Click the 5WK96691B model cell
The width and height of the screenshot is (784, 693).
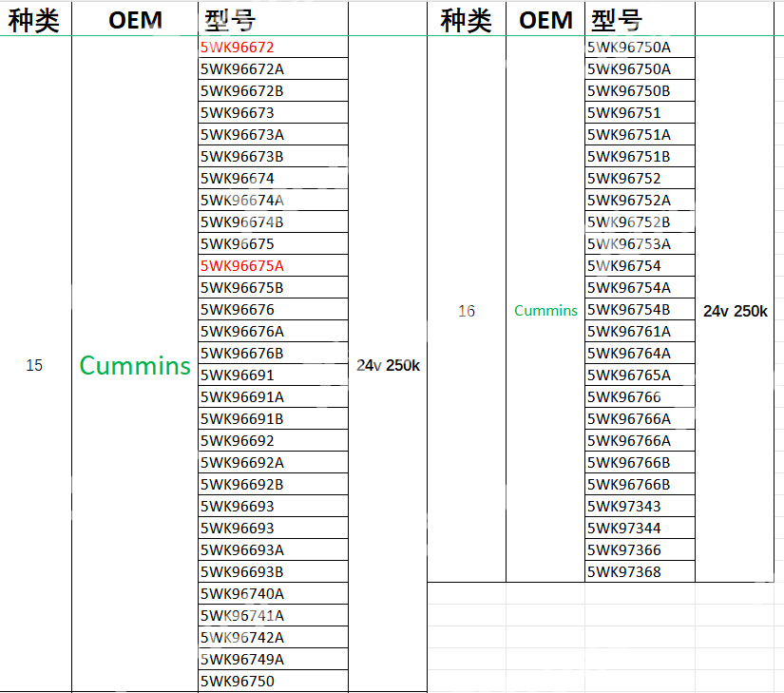click(273, 418)
